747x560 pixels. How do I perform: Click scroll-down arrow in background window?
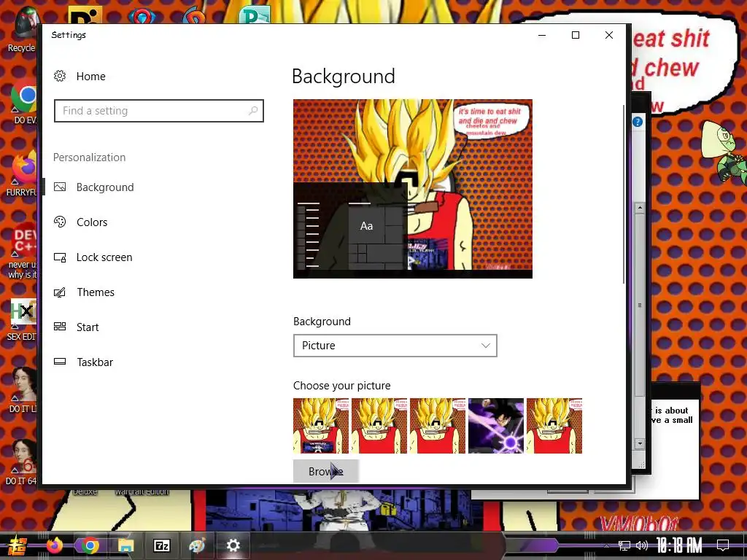click(640, 443)
